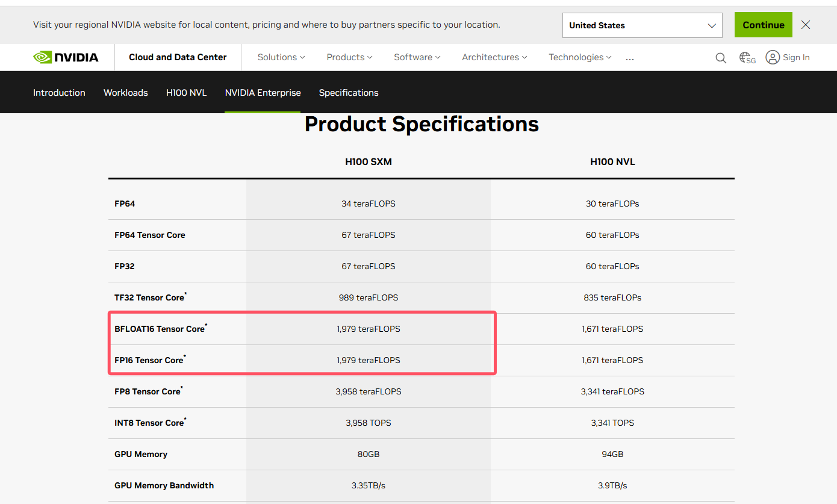Click the 30 teraFLOPs value

point(612,204)
